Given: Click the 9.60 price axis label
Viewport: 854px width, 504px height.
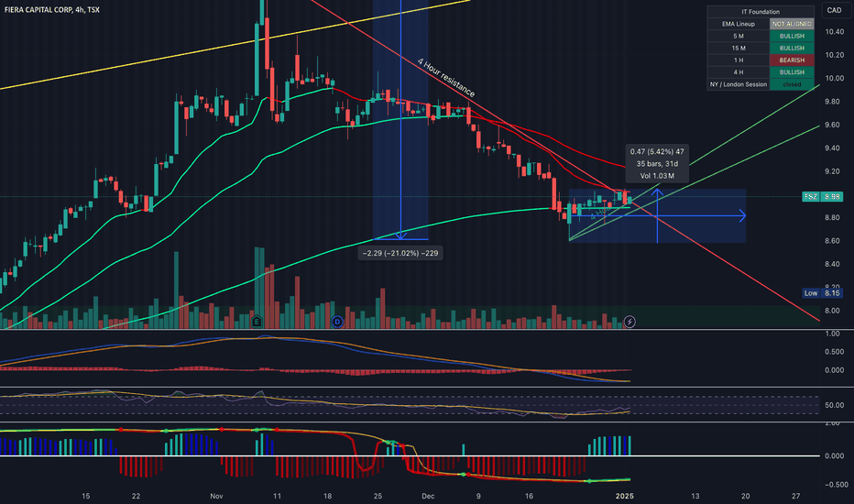Looking at the screenshot, I should 832,125.
